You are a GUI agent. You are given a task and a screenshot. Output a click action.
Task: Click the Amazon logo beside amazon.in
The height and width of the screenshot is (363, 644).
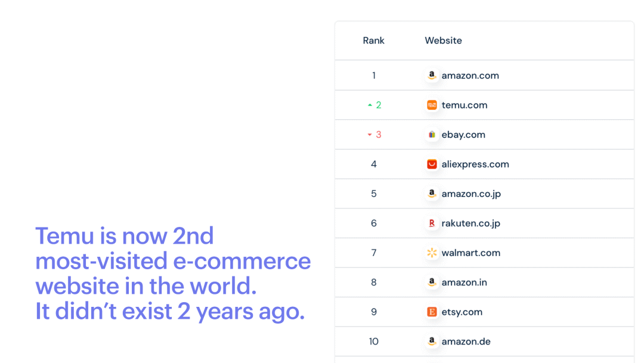pos(432,282)
